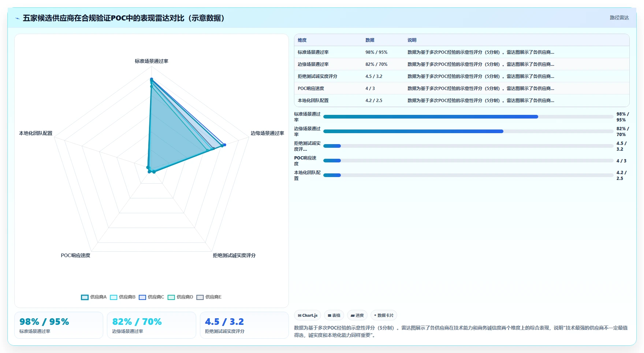Click the 说明 column header
644x353 pixels.
(x=412, y=40)
